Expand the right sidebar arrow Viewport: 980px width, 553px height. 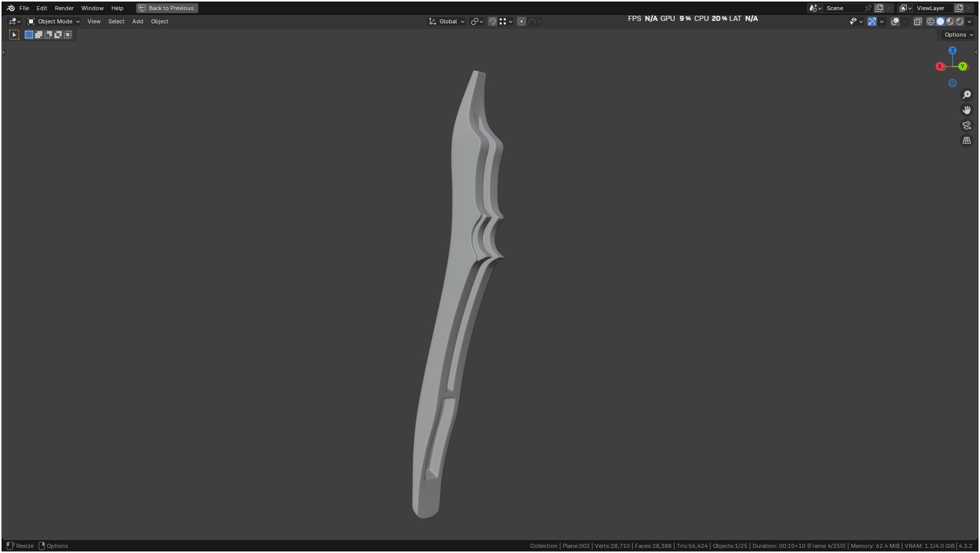click(x=975, y=52)
